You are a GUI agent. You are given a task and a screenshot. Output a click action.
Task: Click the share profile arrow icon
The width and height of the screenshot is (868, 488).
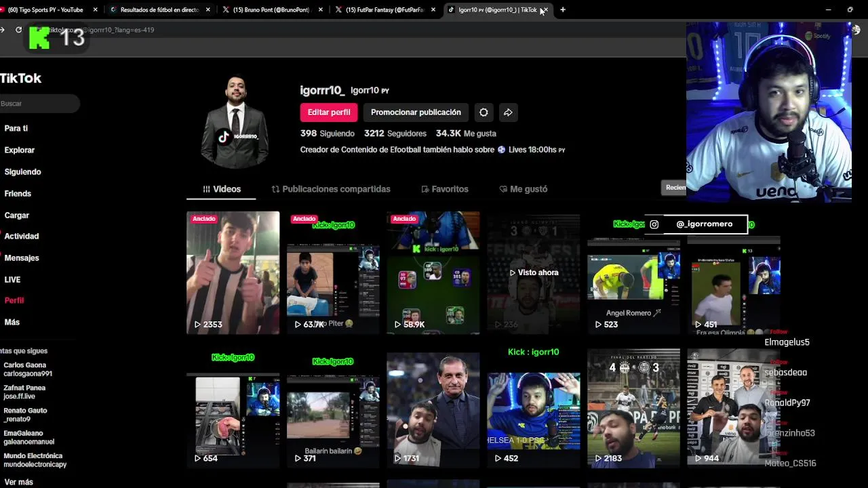coord(508,113)
